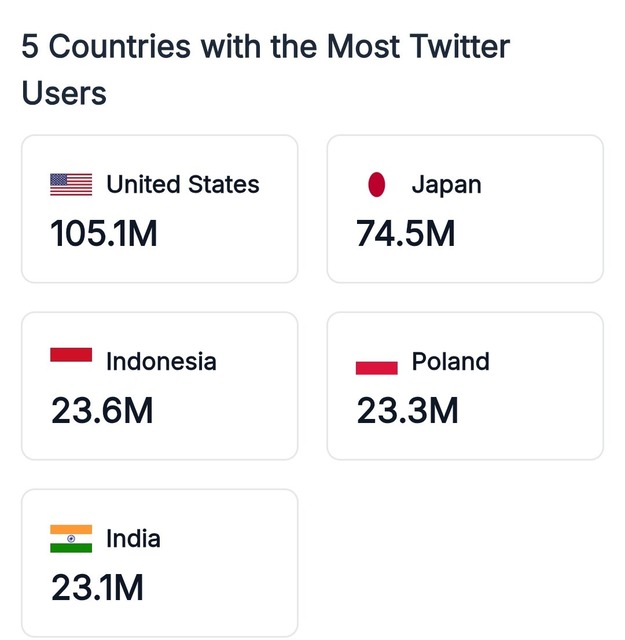Click the Indonesia flag icon
This screenshot has width=625, height=640.
pos(71,357)
